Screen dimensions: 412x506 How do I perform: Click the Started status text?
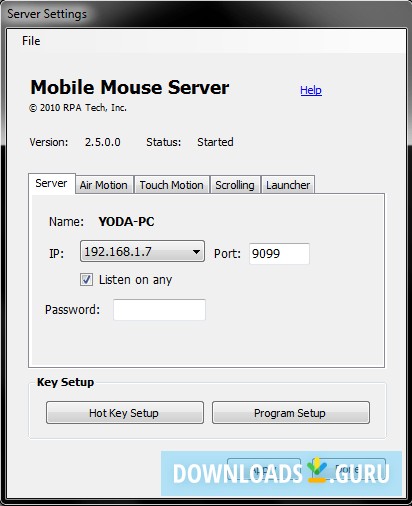215,142
